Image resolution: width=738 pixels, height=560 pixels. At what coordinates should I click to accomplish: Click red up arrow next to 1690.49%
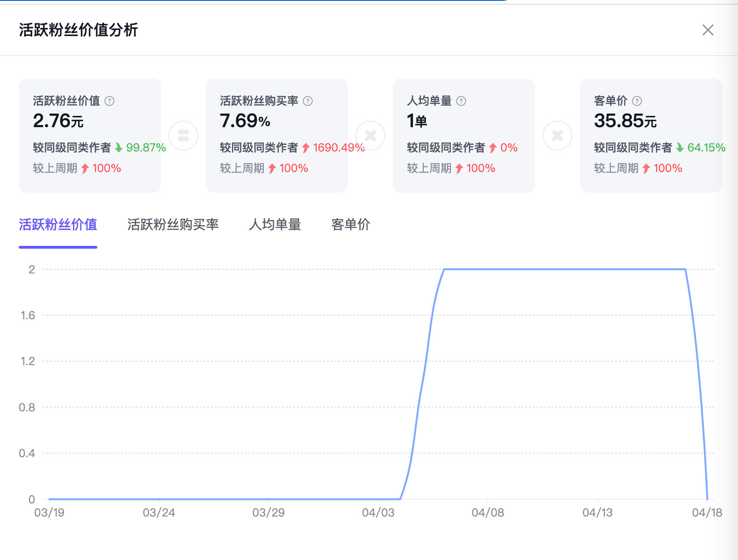(306, 148)
